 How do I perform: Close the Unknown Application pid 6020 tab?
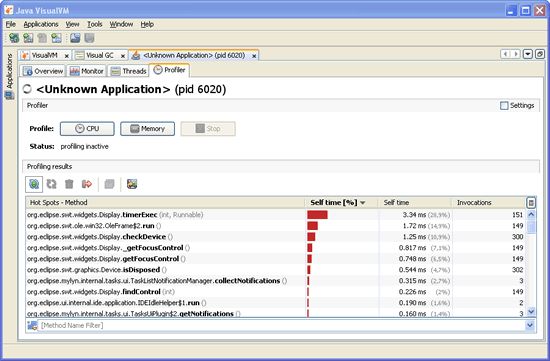254,56
